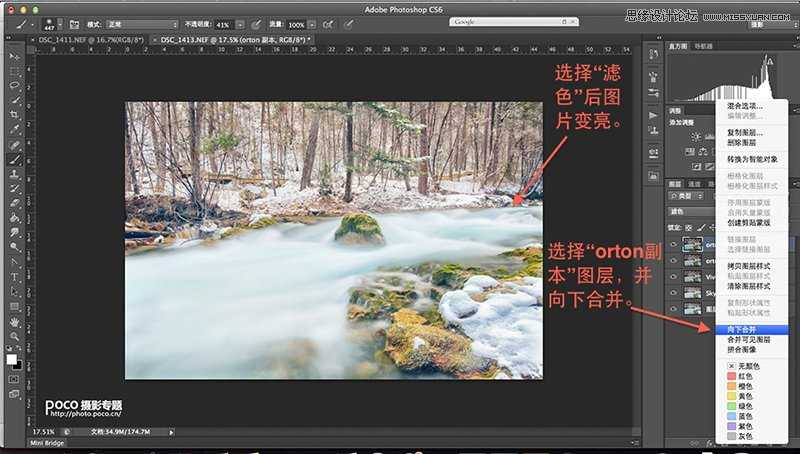Select the History Brush tool
The image size is (800, 454).
[x=14, y=189]
